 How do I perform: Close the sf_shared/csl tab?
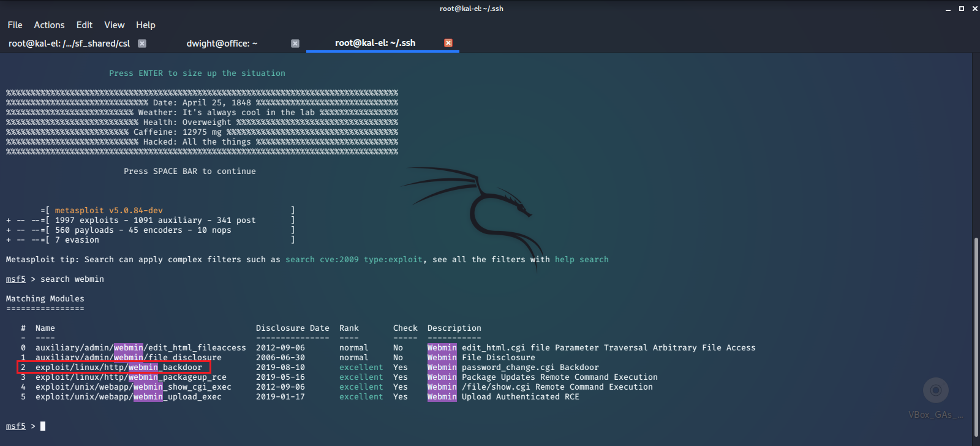[x=142, y=43]
